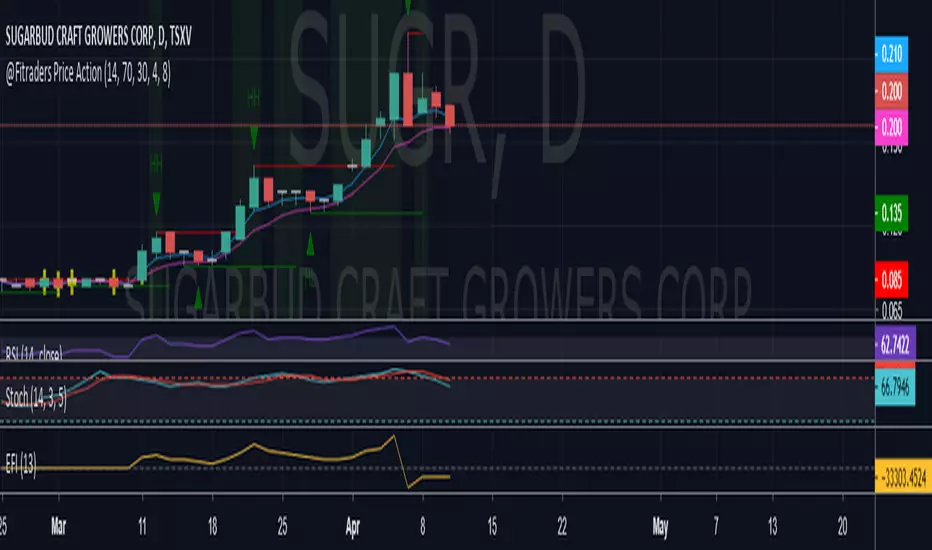Click the EFI (13) indicator label
This screenshot has height=550, width=932.
[21, 464]
